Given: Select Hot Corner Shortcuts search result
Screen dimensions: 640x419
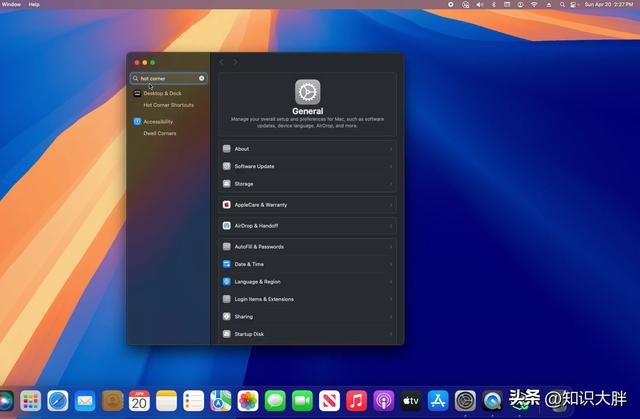Looking at the screenshot, I should tap(168, 105).
